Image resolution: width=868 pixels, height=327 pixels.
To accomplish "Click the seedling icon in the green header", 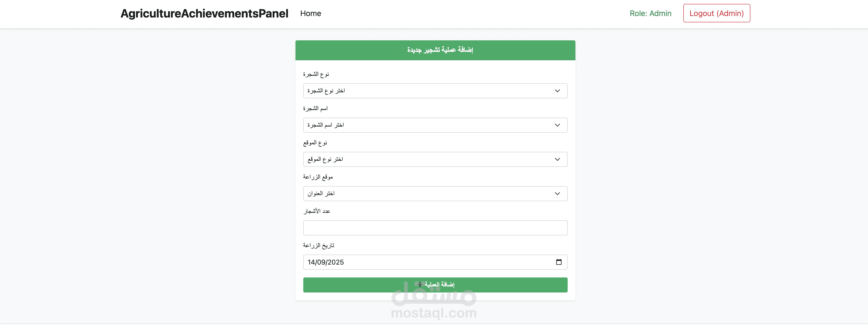I will click(x=401, y=50).
